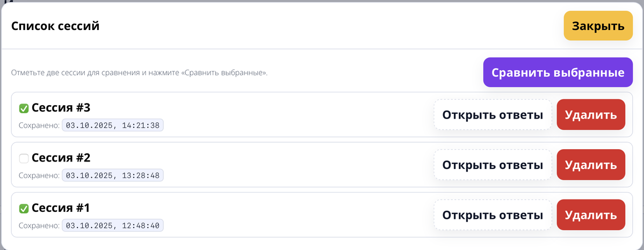Open answers for Сессия #1
This screenshot has width=644, height=250.
(493, 215)
